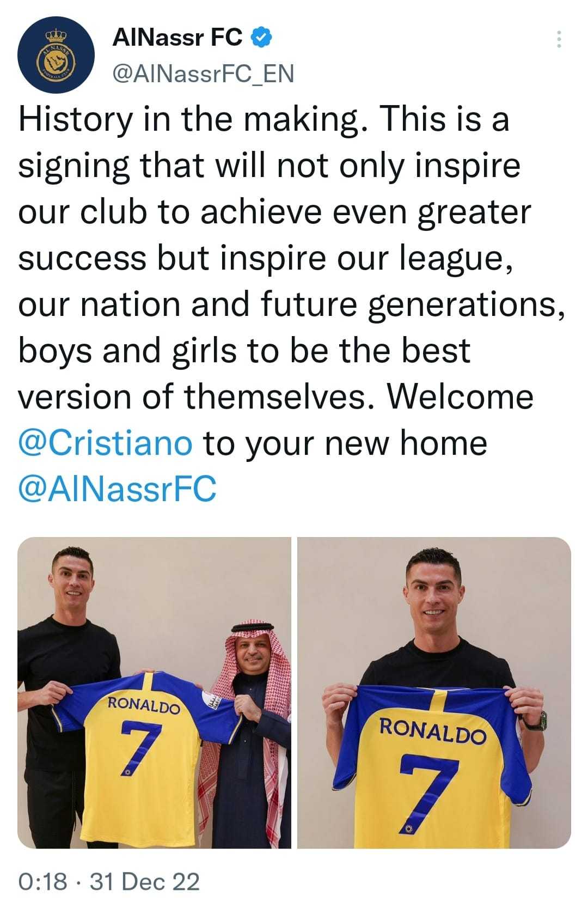Click the number 7 on the left jersey
The height and width of the screenshot is (914, 588).
pos(140,747)
